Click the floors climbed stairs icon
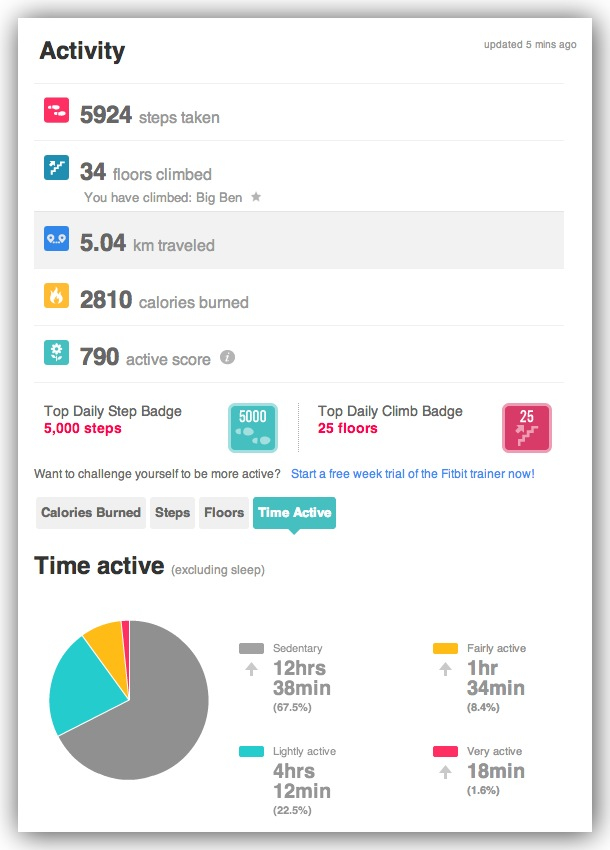This screenshot has height=850, width=610. pos(56,168)
